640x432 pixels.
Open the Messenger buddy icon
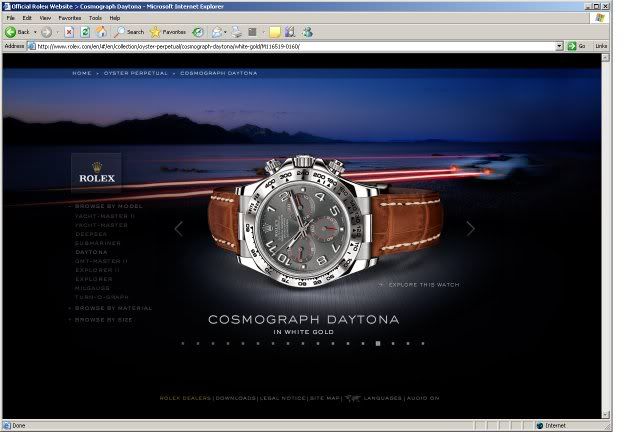pos(308,32)
